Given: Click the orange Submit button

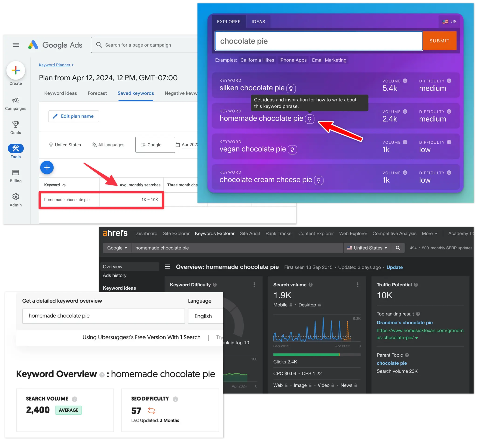Looking at the screenshot, I should tap(439, 41).
